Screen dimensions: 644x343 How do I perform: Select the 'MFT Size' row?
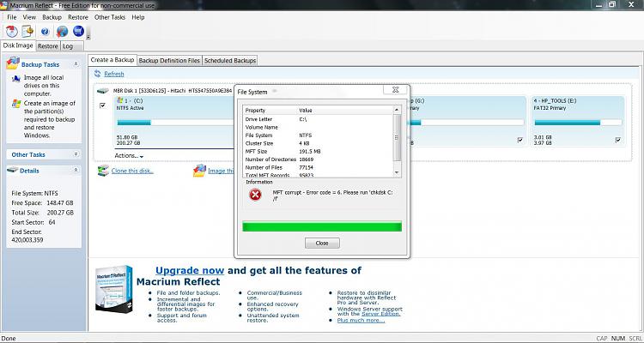click(319, 152)
